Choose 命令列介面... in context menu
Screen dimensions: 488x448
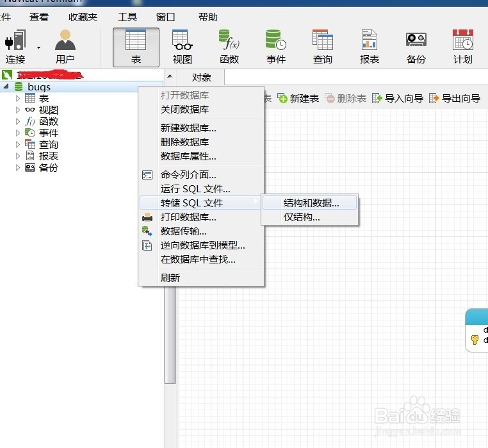[201, 175]
